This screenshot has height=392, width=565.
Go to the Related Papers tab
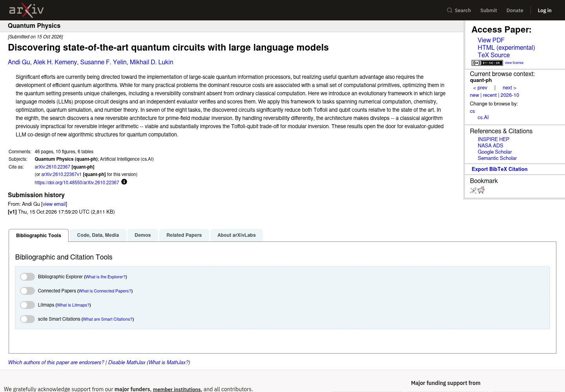point(184,235)
